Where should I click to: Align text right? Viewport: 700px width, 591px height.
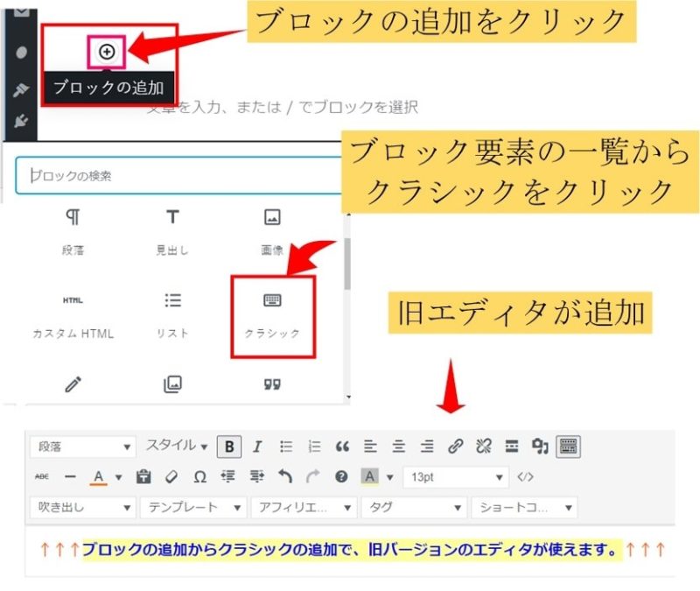click(x=427, y=447)
